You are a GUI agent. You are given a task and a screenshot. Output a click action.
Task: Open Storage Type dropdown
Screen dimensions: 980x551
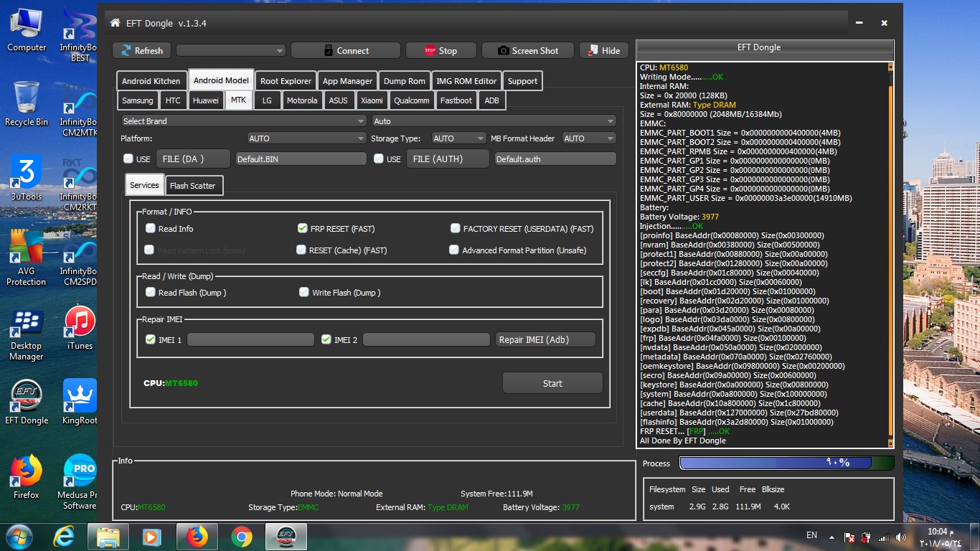click(459, 138)
